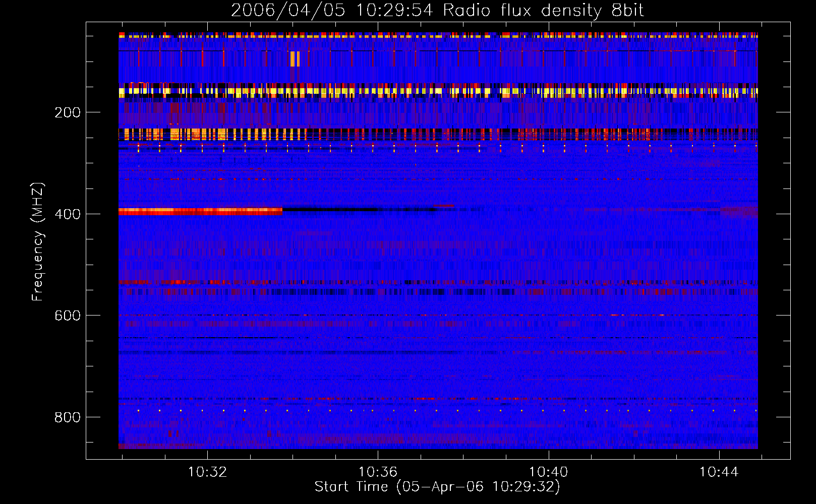Click the plot title "2006/04/05 10:29:54 Radio flux density 8bit"
The width and height of the screenshot is (816, 504).
pyautogui.click(x=438, y=11)
